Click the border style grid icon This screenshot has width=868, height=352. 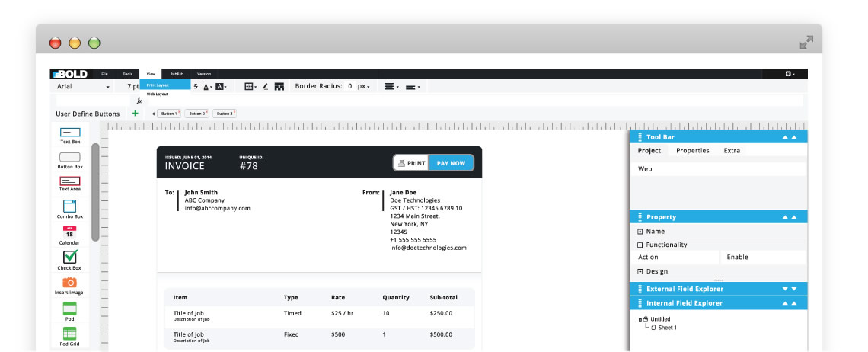pos(279,86)
